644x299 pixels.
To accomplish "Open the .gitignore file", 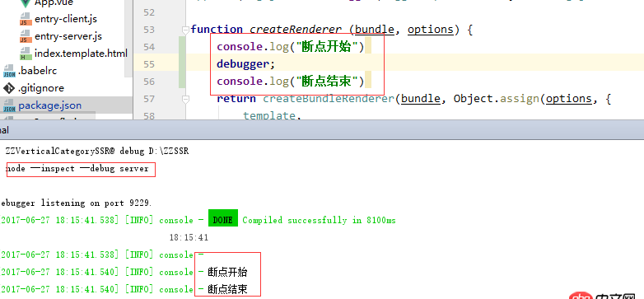I will pos(40,88).
